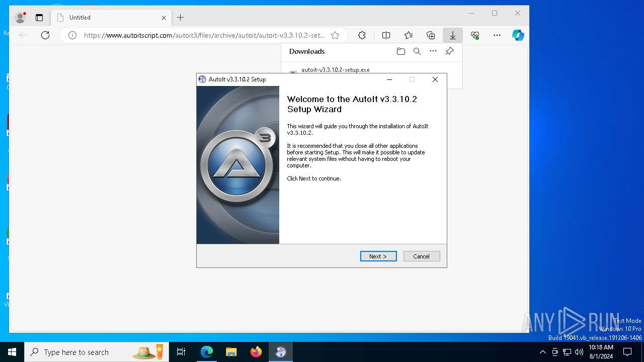
Task: Open Edge profile icon
Action: [x=21, y=18]
